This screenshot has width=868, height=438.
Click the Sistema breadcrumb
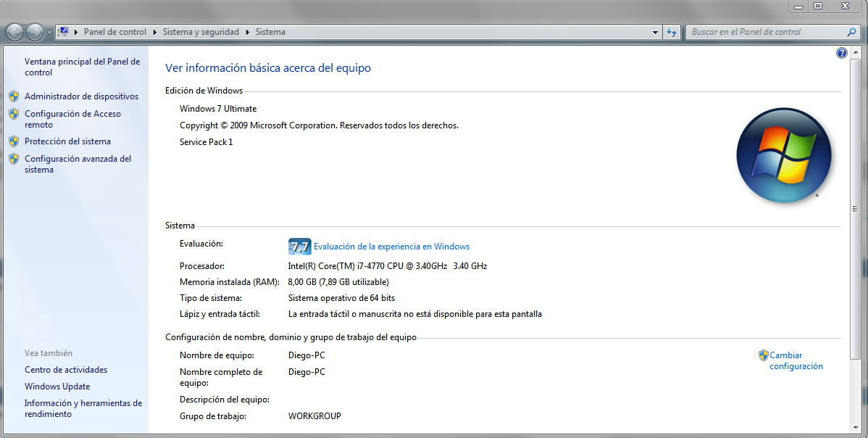click(271, 32)
